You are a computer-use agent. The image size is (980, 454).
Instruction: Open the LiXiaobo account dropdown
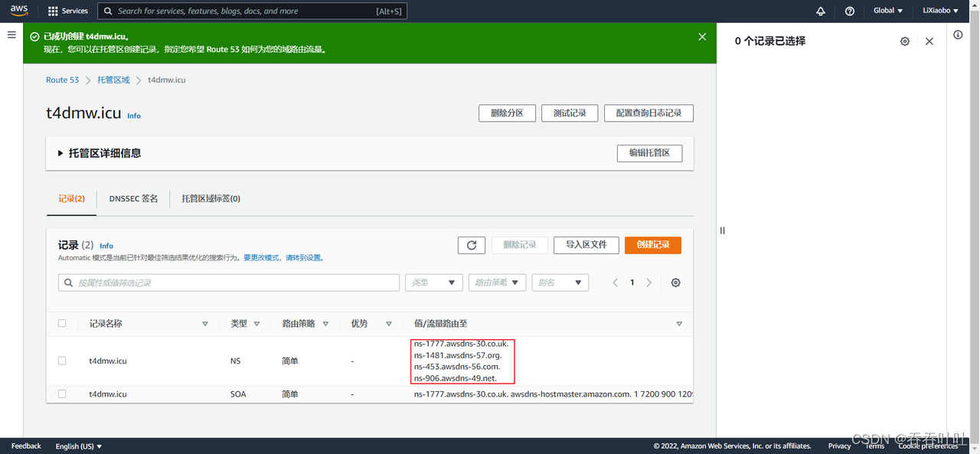pos(941,11)
